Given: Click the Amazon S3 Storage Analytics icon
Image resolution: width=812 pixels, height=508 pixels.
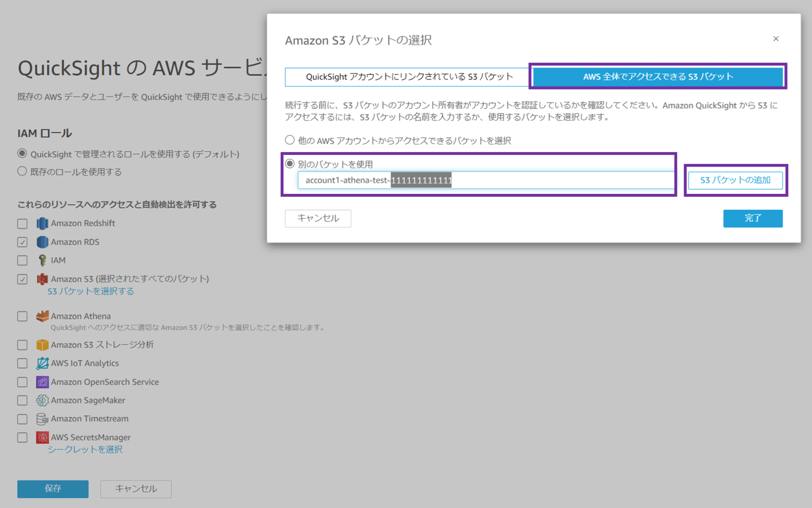Looking at the screenshot, I should tap(42, 345).
